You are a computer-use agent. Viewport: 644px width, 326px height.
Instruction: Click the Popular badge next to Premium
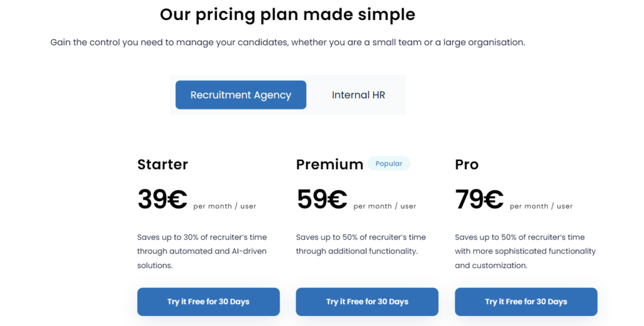(x=389, y=164)
